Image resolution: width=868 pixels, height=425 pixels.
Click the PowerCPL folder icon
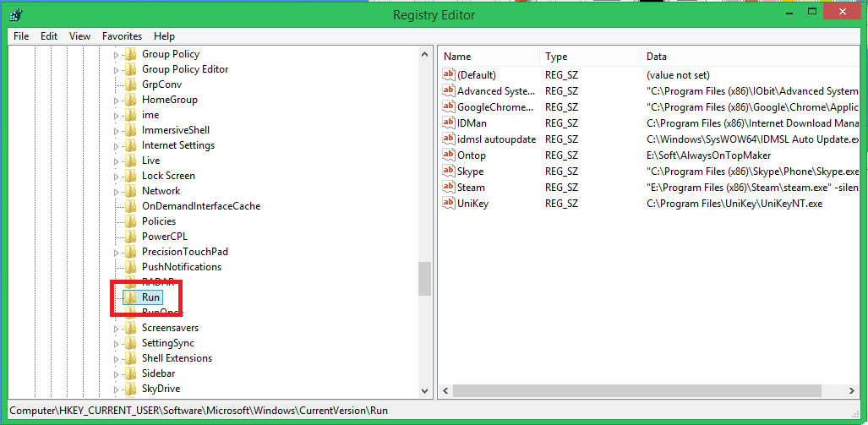[130, 237]
